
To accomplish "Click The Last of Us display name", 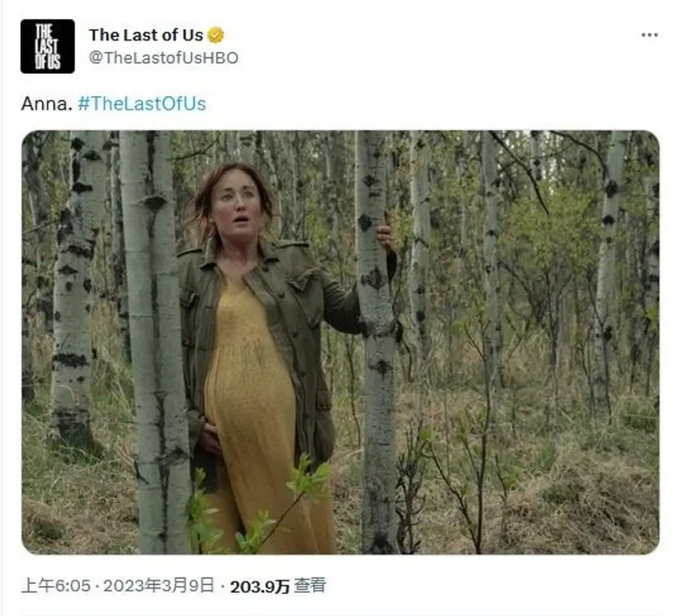I will tap(145, 35).
